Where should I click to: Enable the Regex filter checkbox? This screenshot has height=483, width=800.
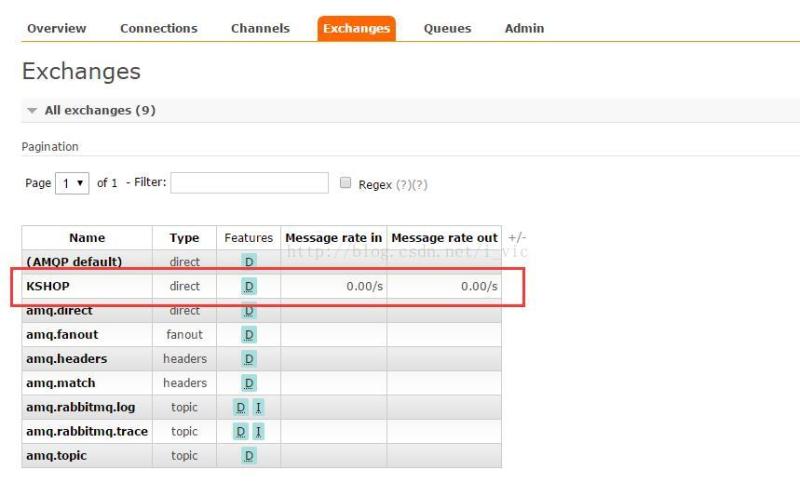[x=346, y=184]
